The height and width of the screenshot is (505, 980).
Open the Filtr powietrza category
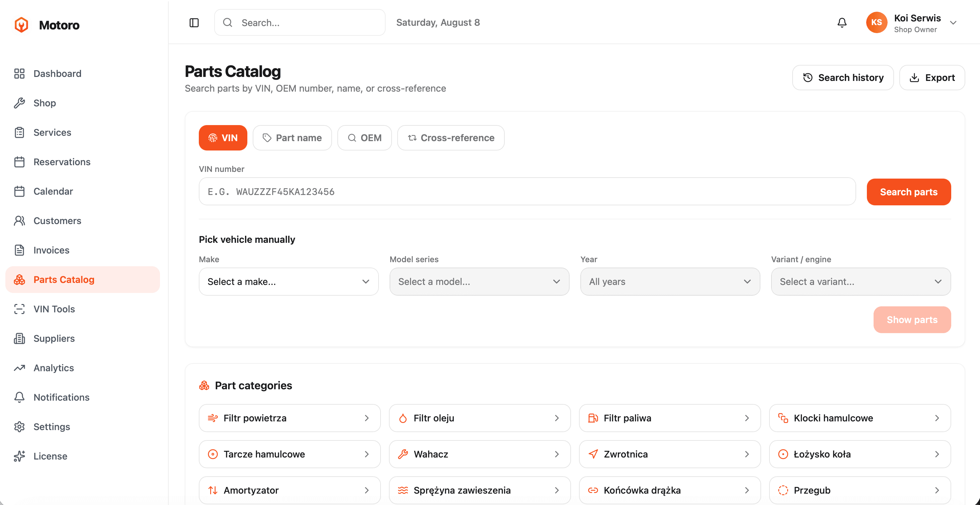pyautogui.click(x=290, y=418)
